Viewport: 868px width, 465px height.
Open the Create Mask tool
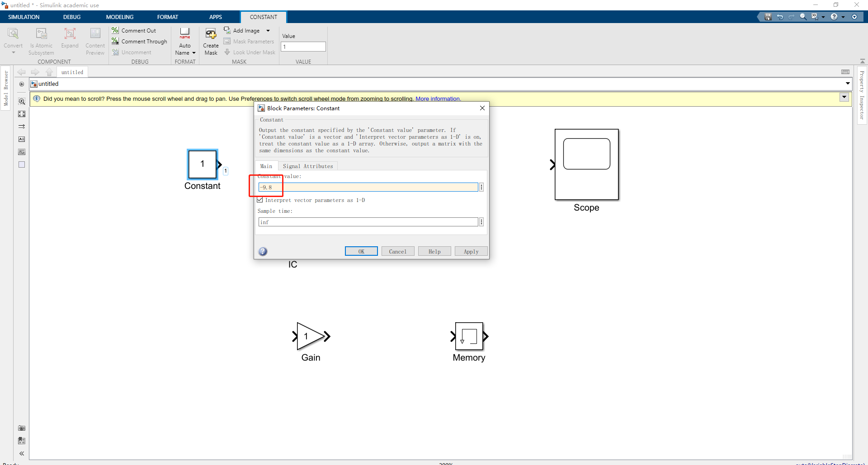pos(211,42)
